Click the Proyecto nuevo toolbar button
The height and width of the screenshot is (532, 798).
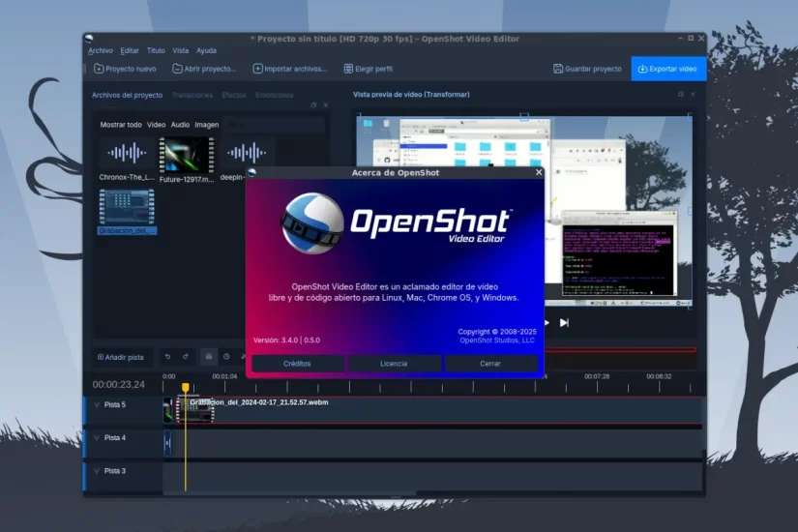pos(125,69)
